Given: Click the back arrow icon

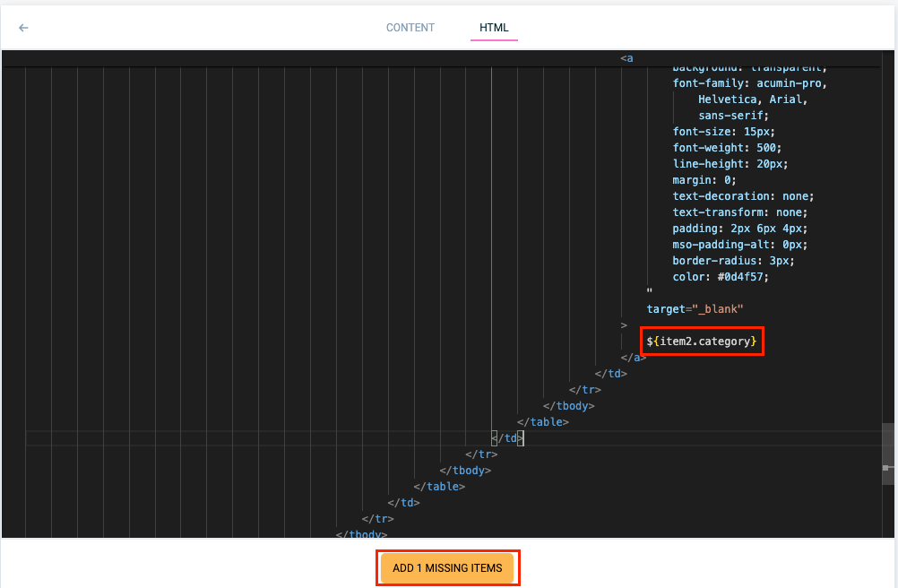Looking at the screenshot, I should pos(23,28).
